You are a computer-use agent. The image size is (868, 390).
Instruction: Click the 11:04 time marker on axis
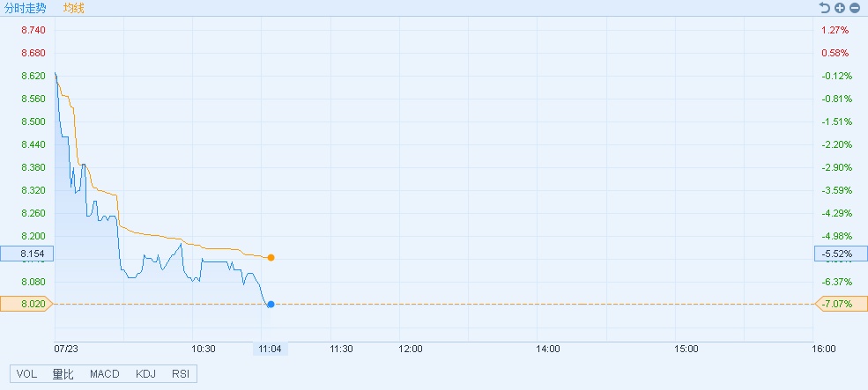[x=271, y=350]
